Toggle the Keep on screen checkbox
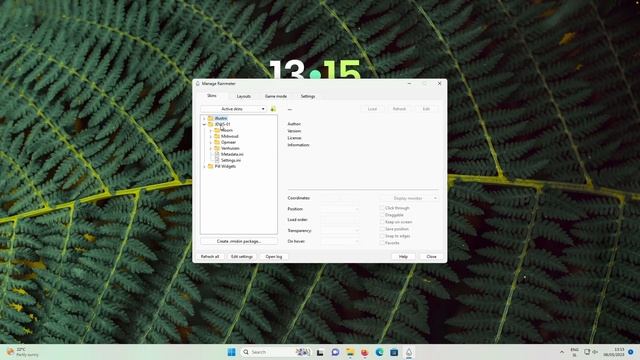The width and height of the screenshot is (640, 360). coord(382,222)
